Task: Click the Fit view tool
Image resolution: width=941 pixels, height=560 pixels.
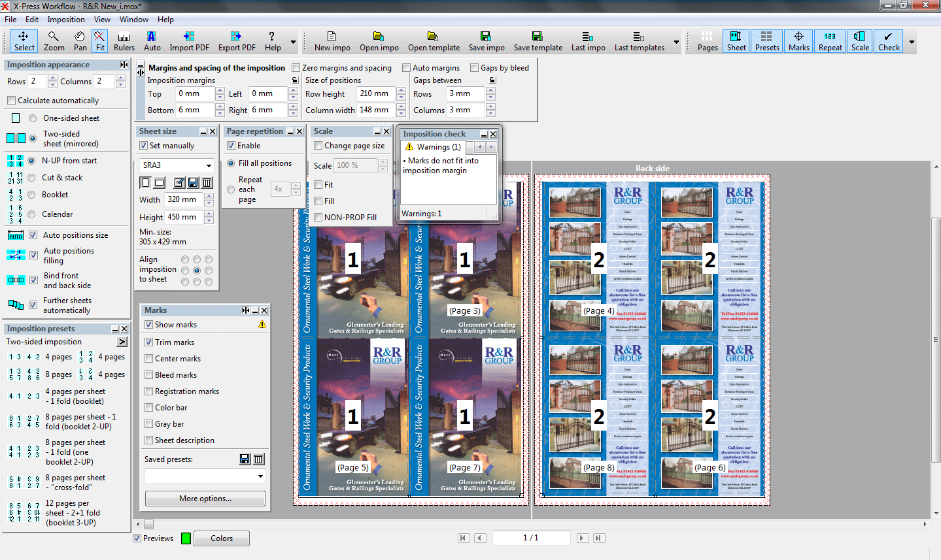Action: click(99, 41)
